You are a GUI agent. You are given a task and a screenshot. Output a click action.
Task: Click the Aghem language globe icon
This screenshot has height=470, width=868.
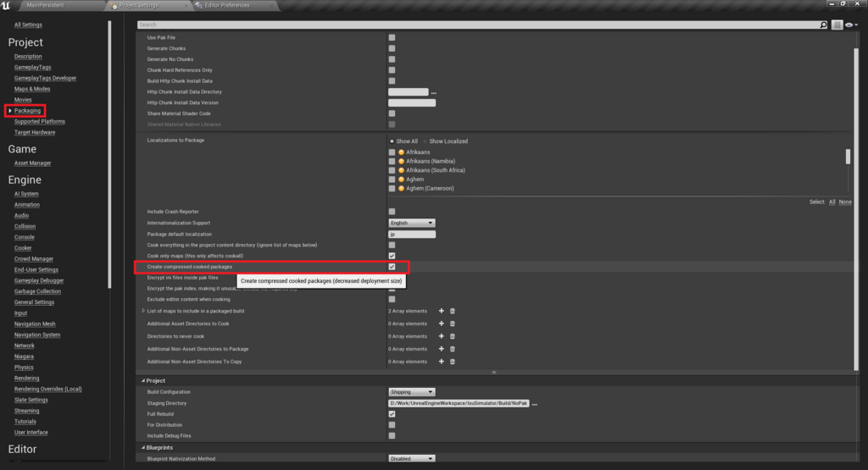click(401, 180)
